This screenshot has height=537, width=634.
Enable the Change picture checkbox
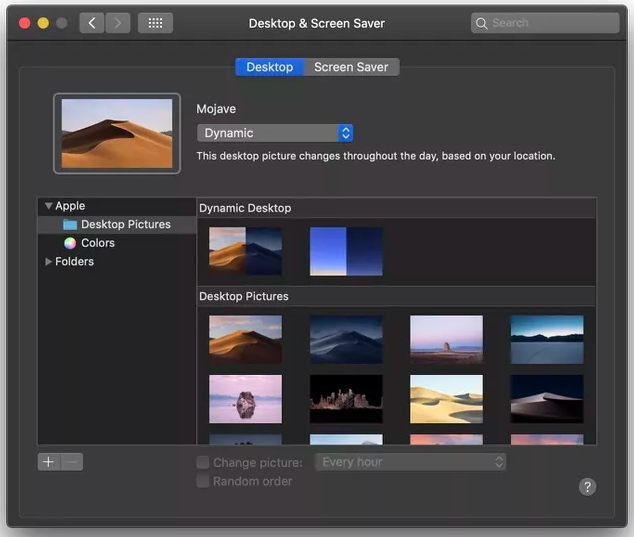[203, 463]
